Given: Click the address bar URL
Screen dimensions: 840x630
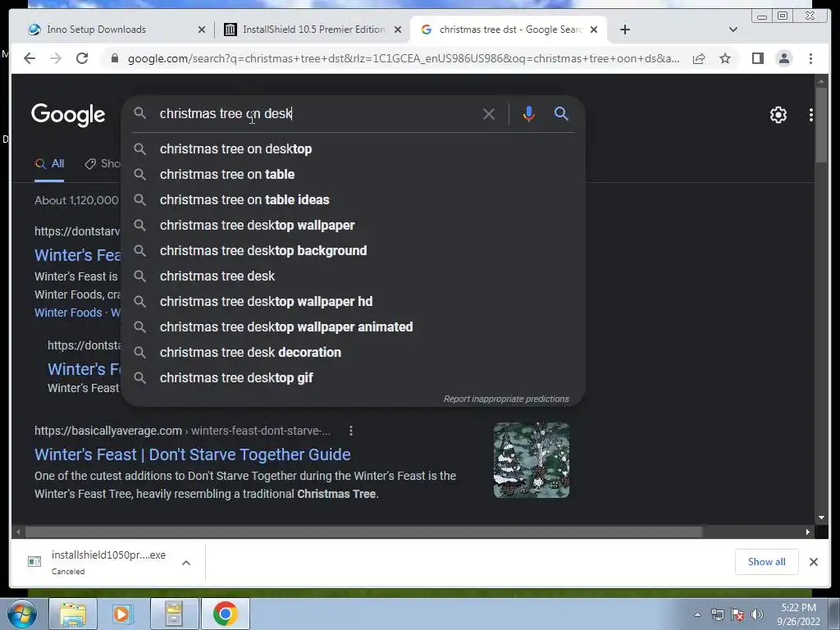Looking at the screenshot, I should pyautogui.click(x=404, y=58).
